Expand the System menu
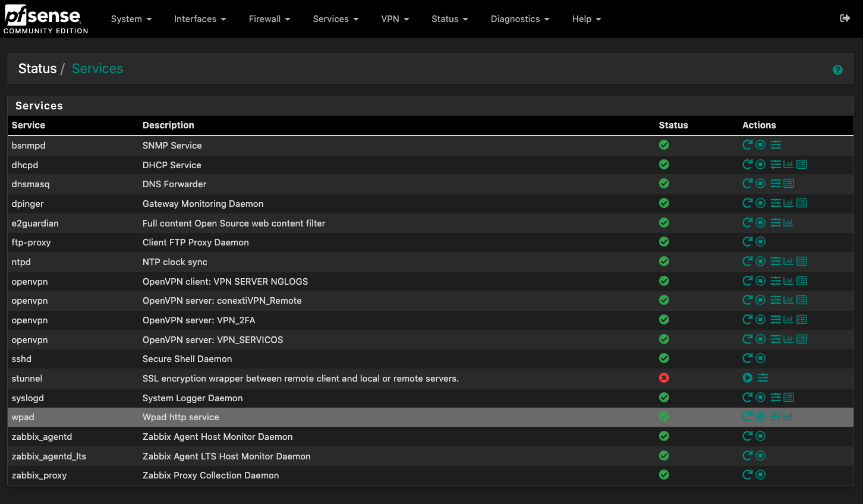The width and height of the screenshot is (863, 504). pyautogui.click(x=131, y=19)
